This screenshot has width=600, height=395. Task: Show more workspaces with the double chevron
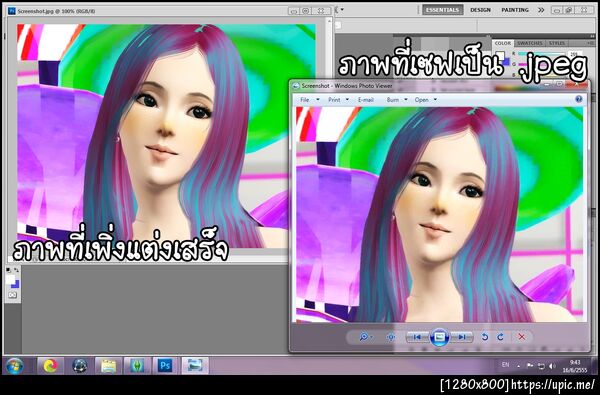point(541,10)
